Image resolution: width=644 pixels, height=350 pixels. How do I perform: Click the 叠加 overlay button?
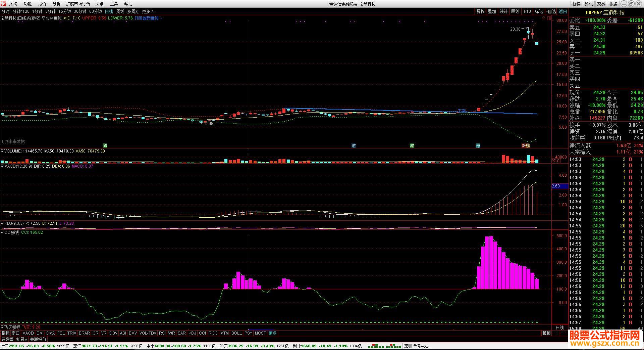click(492, 11)
